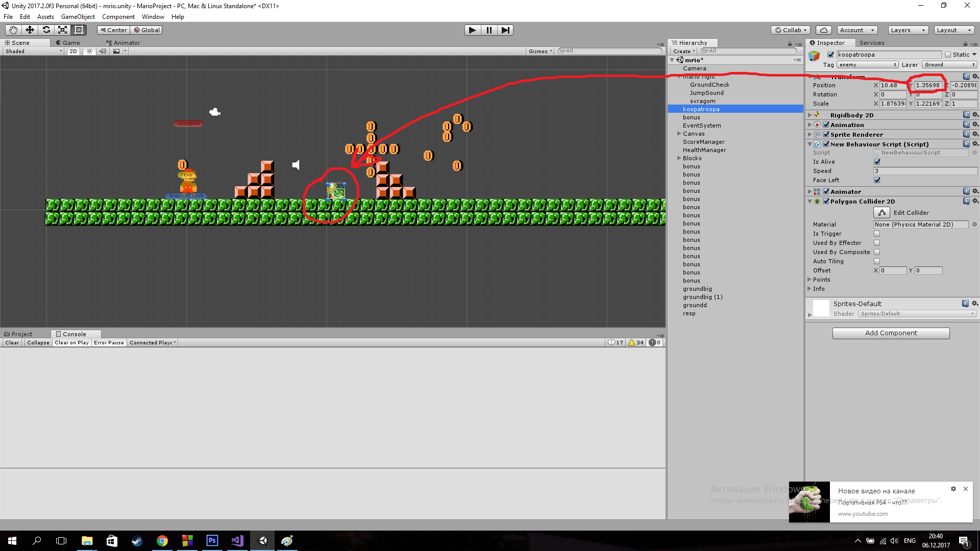Open the Assets menu
This screenshot has width=980, height=551.
[x=45, y=17]
